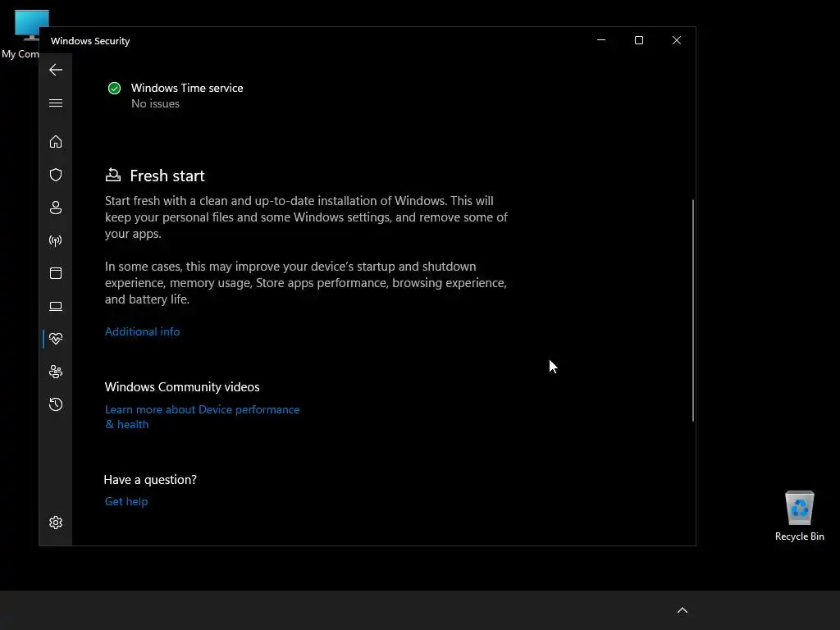Open Family options icon
This screenshot has width=840, height=630.
56,372
